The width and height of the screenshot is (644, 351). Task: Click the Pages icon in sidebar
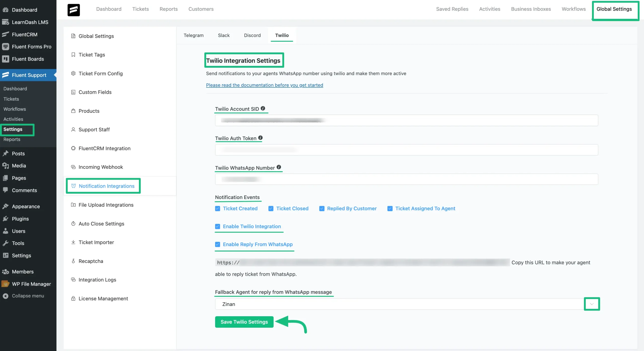point(6,178)
